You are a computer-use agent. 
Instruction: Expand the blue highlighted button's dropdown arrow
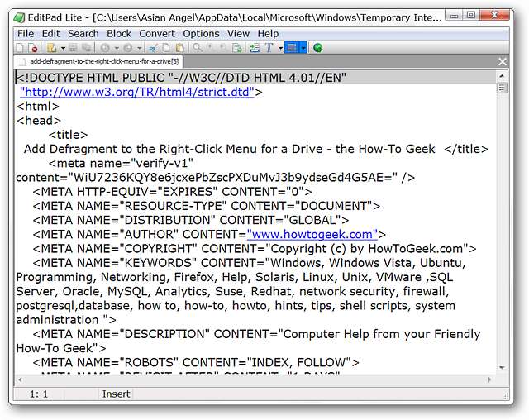pos(303,48)
